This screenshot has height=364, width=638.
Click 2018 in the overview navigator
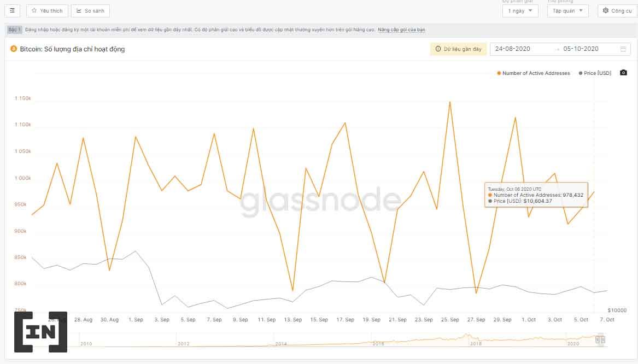tap(476, 344)
